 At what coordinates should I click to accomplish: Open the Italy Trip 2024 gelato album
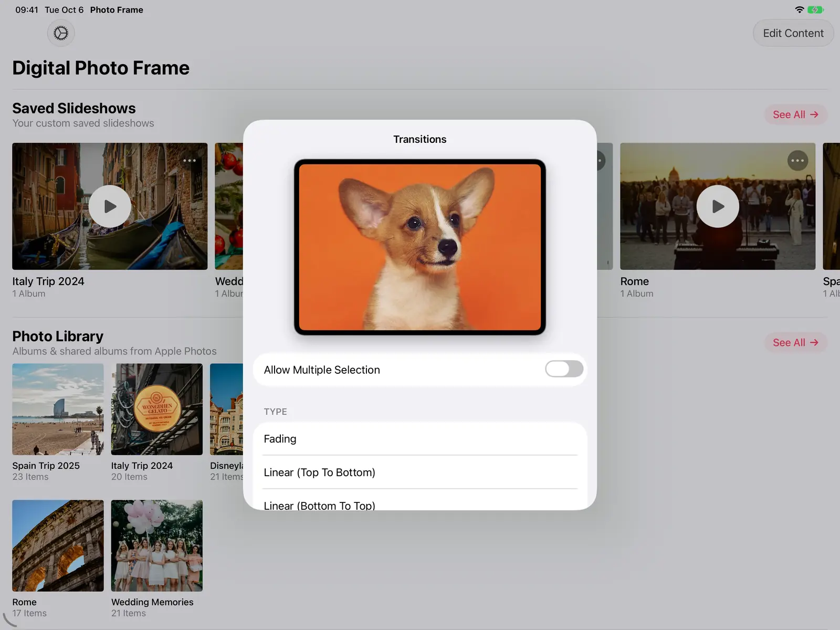click(x=156, y=409)
